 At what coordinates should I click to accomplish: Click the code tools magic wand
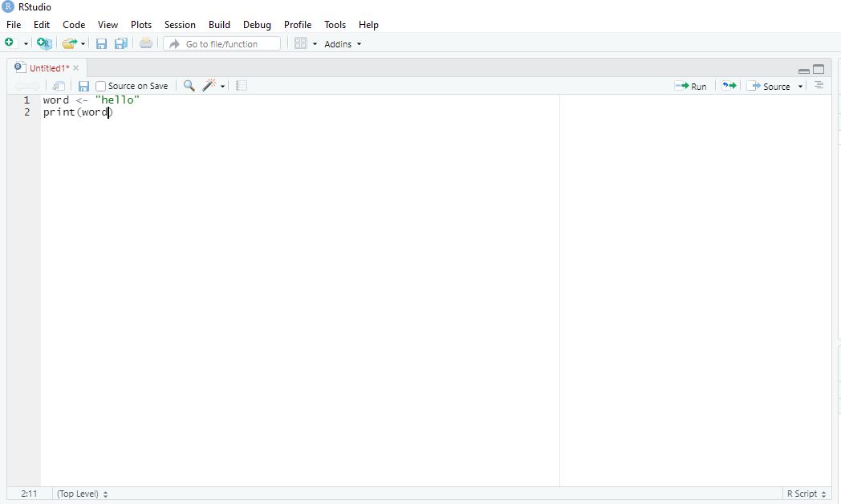[209, 86]
